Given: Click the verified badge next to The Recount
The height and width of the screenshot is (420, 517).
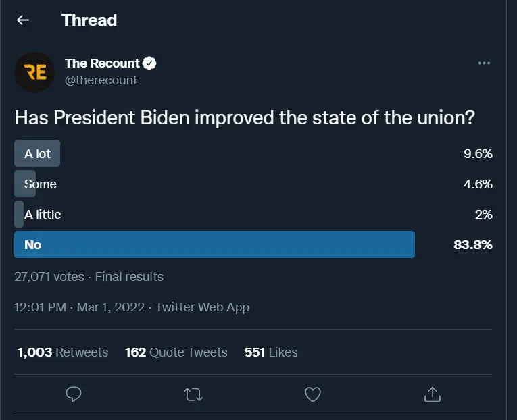Looking at the screenshot, I should 150,63.
